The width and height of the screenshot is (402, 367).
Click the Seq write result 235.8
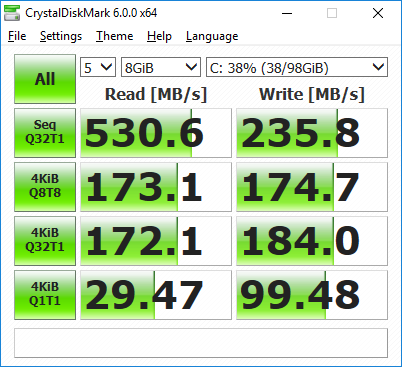312,133
